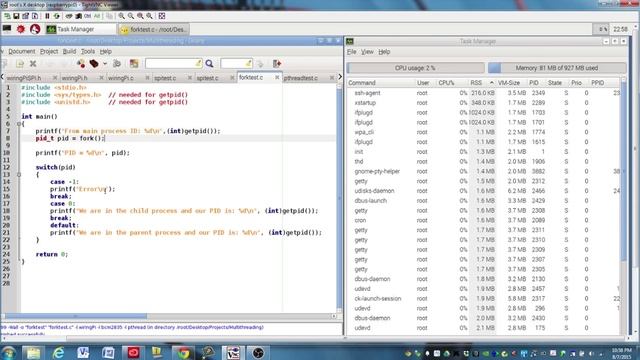Select the ck-launch-session process row

pos(484,299)
